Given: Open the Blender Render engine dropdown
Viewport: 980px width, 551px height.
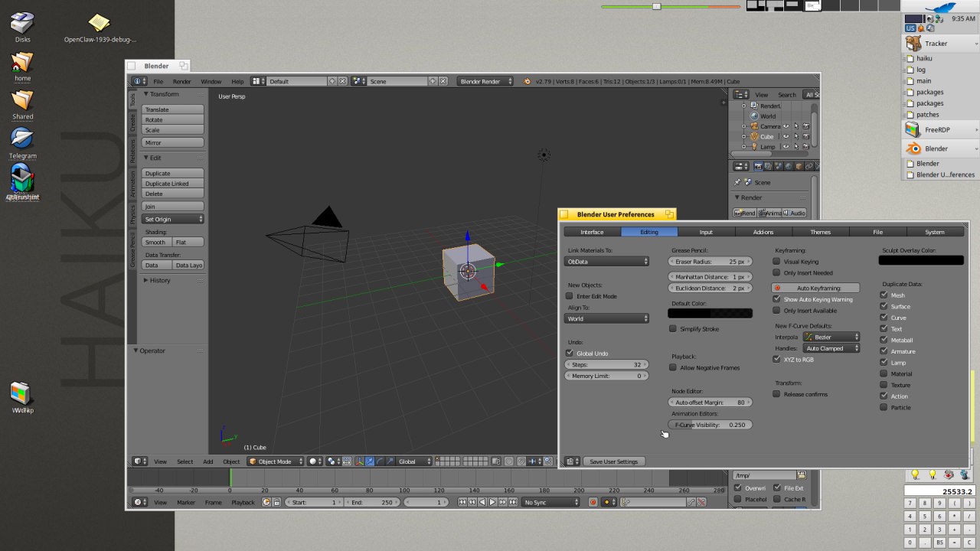Looking at the screenshot, I should 485,81.
